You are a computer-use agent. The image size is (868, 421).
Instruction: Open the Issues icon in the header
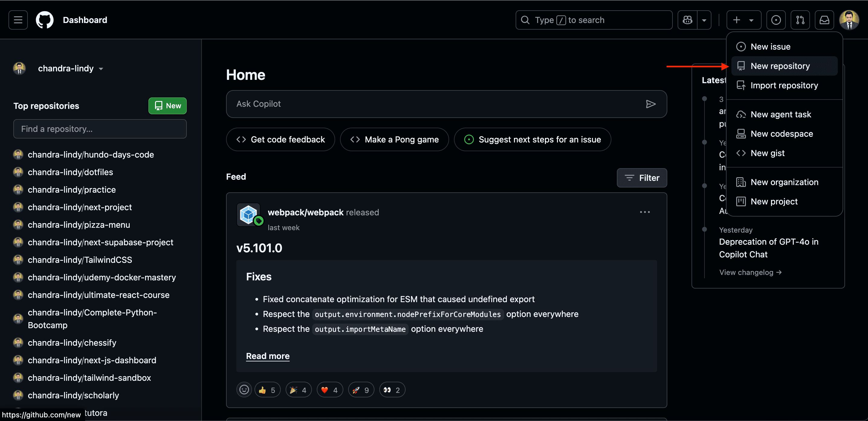pos(776,20)
